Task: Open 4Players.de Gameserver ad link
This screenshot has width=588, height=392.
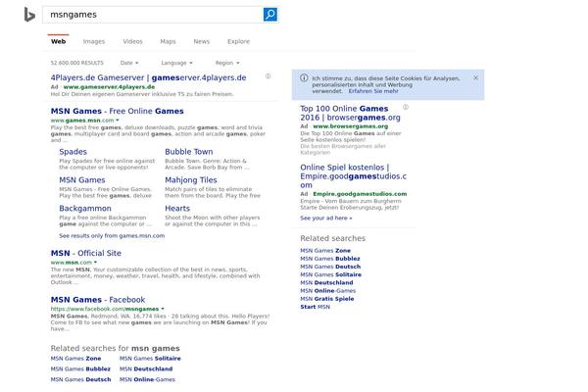Action: point(149,77)
